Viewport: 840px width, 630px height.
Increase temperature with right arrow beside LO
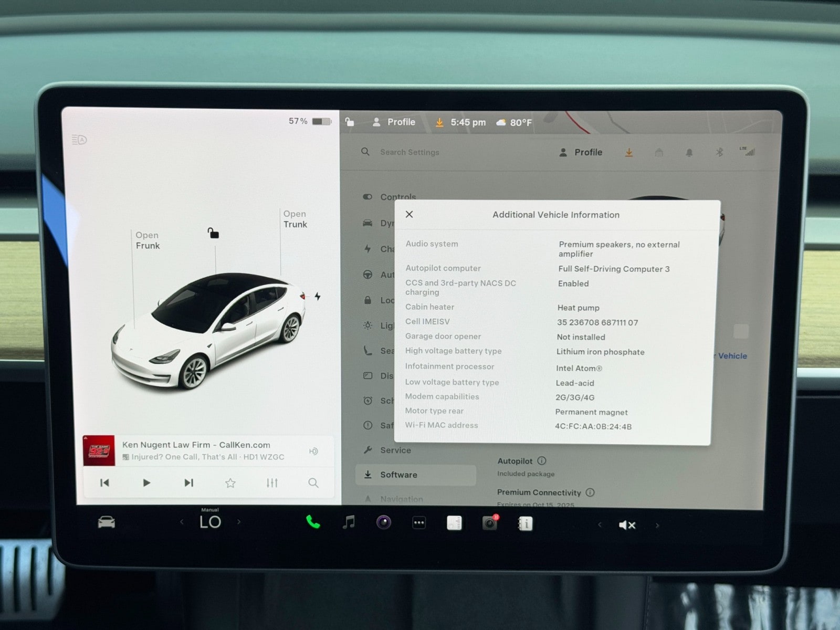pyautogui.click(x=239, y=522)
